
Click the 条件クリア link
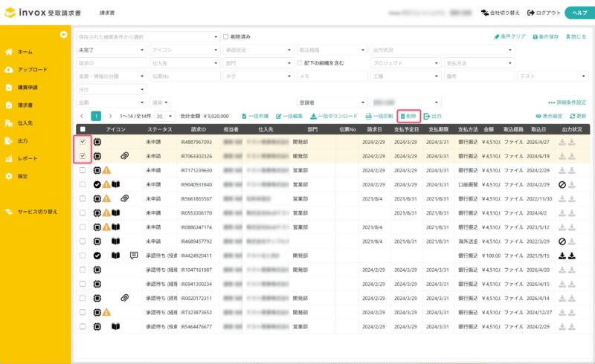click(x=510, y=36)
